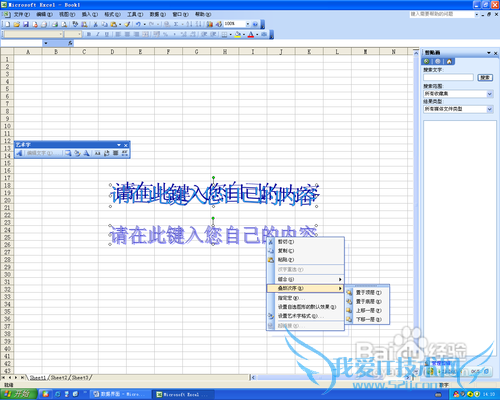Viewport: 500px width, 400px height.
Task: Select the highlighted Order context menu item
Action: (305, 288)
